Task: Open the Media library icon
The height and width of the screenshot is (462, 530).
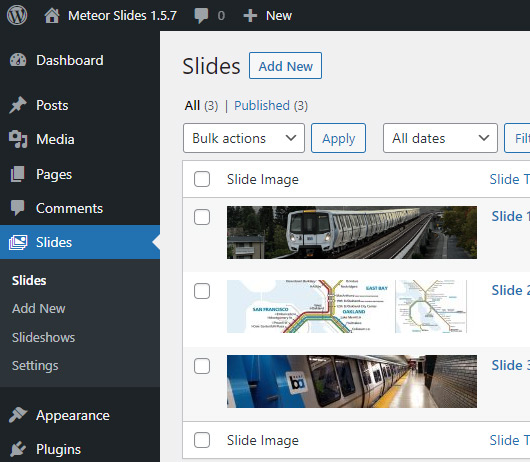Action: click(x=18, y=139)
